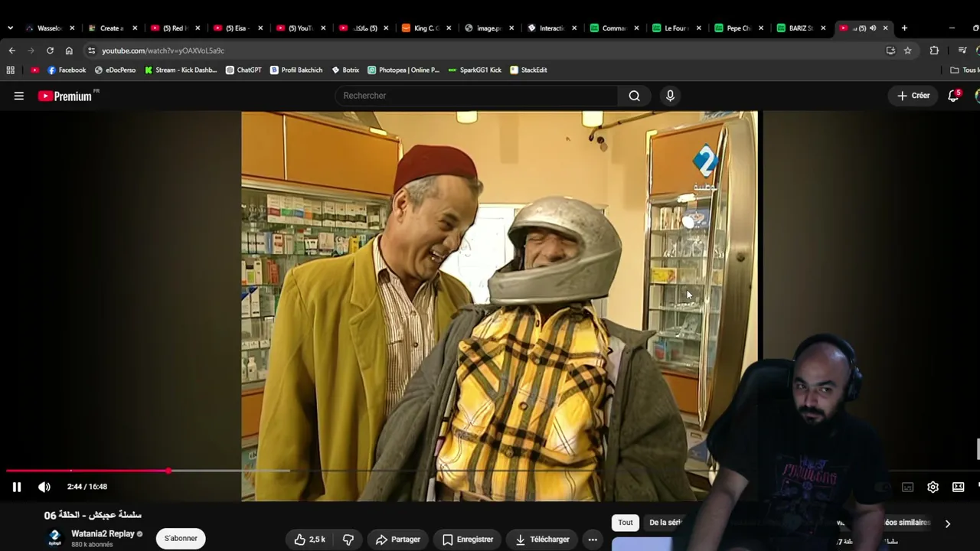Open the browser extensions puzzle icon

934,51
